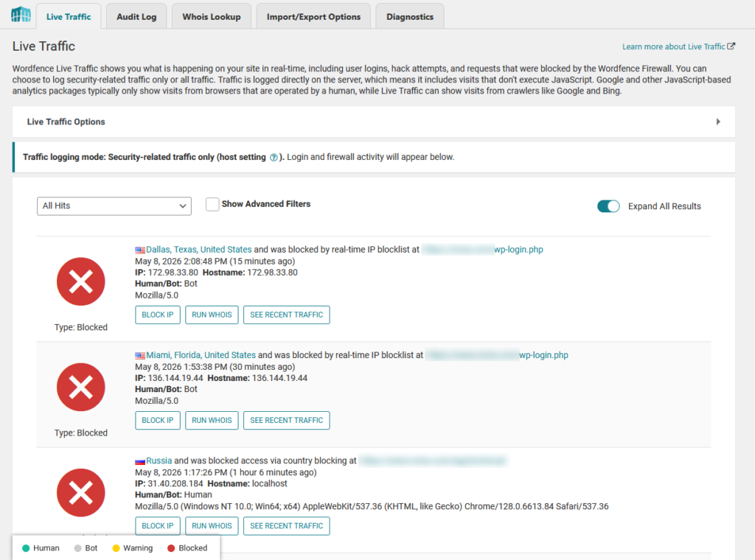See recent traffic for 136.144.19.44
Image resolution: width=755 pixels, height=560 pixels.
[287, 420]
